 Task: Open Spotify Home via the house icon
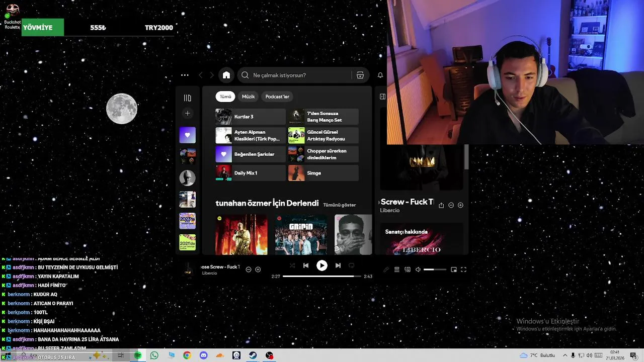point(226,75)
